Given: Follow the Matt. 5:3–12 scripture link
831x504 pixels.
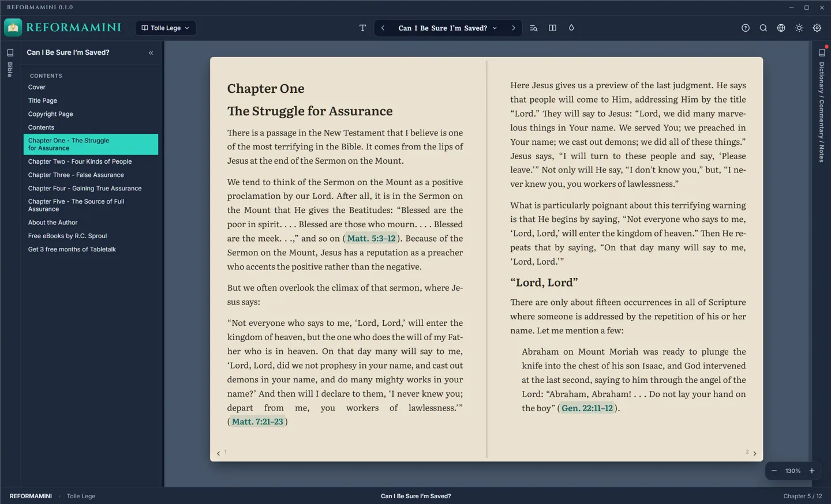Looking at the screenshot, I should tap(371, 239).
